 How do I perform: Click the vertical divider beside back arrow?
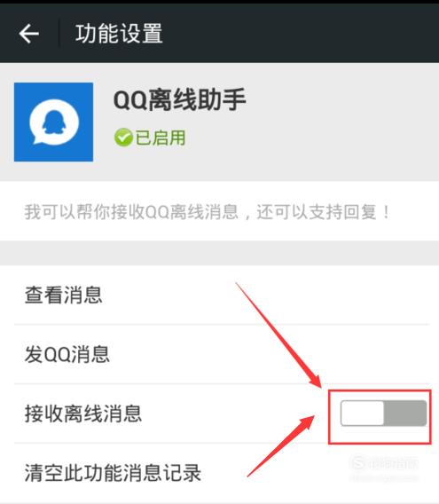point(59,33)
